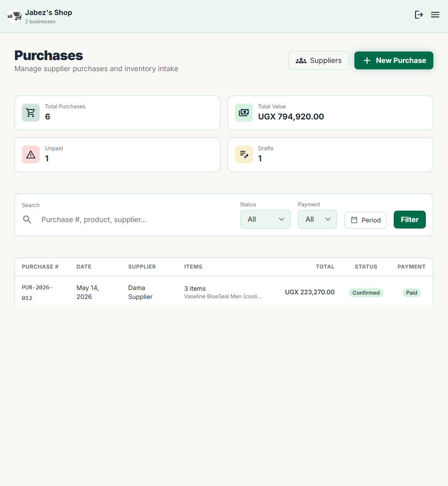Click the 2 businesses subtitle
Screen dimensions: 448x486
click(40, 21)
